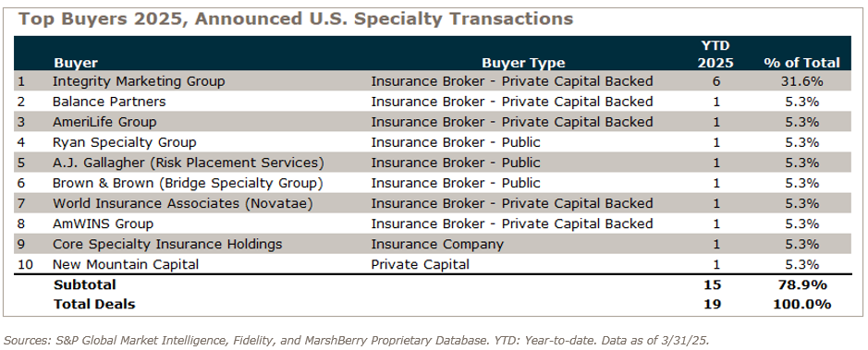Click the AmWINS Group buyer
Viewport: 868px width, 350px height.
(103, 223)
